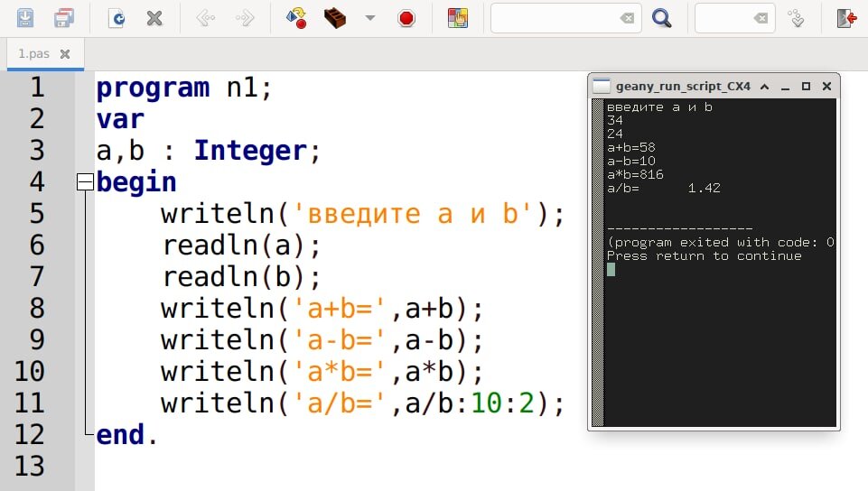Image resolution: width=868 pixels, height=491 pixels.
Task: Click the '10:2' format specifier in line 11
Action: click(502, 403)
